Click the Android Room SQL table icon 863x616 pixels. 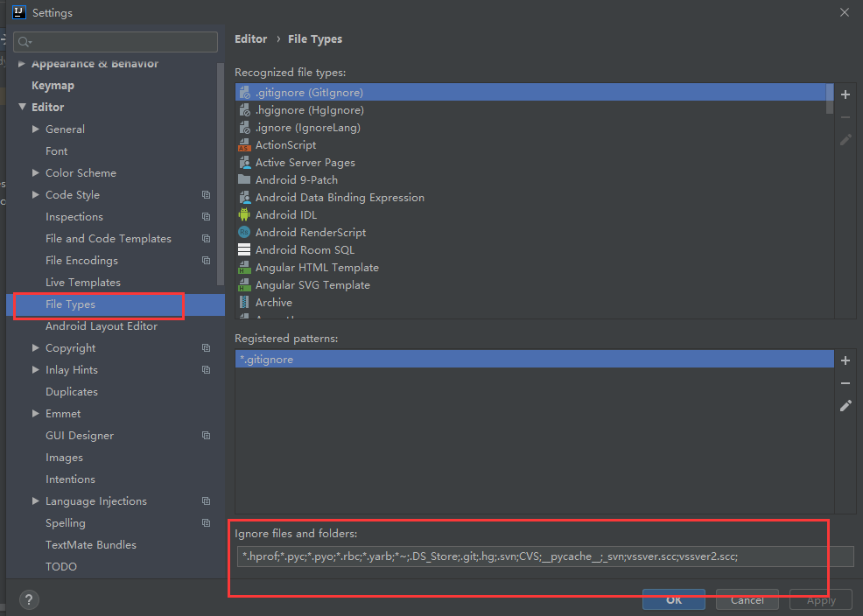[244, 249]
